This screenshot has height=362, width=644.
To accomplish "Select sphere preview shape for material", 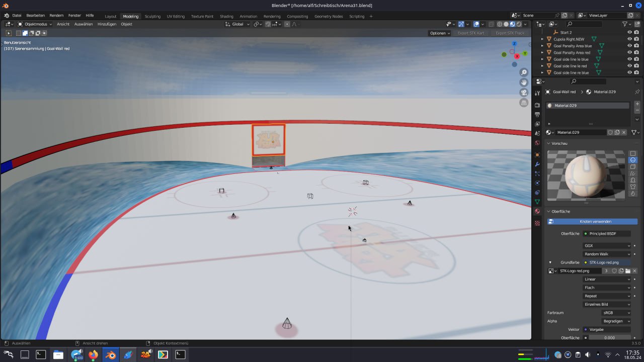I will pos(633,160).
